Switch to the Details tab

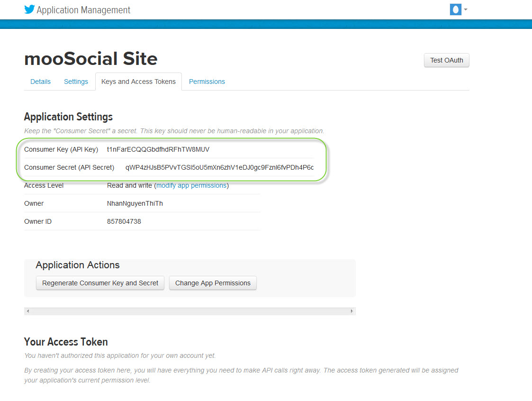(40, 82)
